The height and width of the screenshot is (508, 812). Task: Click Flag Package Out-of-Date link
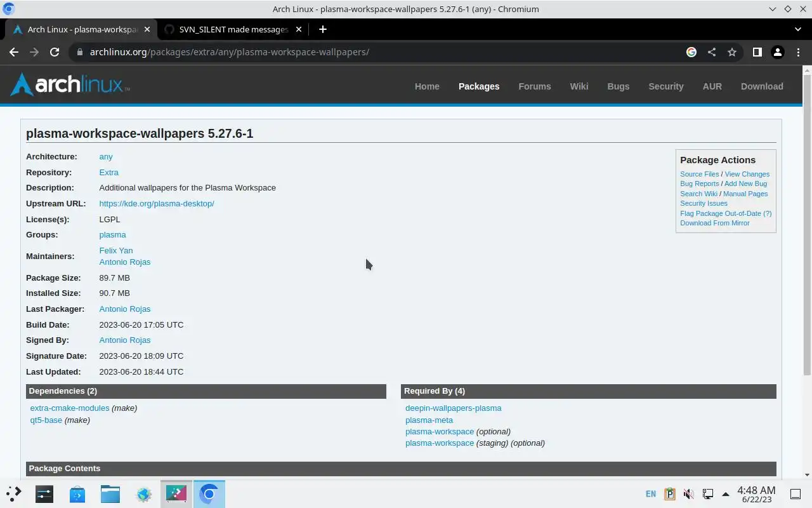(x=721, y=213)
